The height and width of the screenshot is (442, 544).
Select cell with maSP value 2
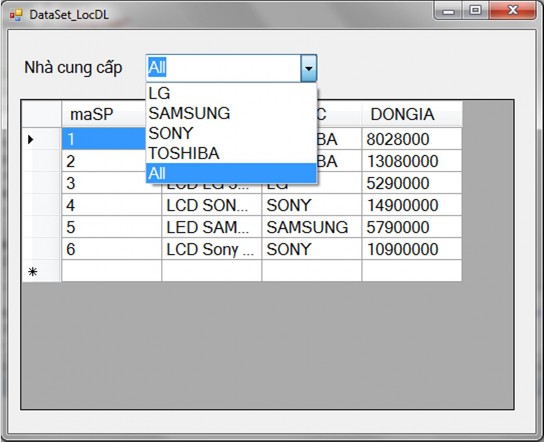pos(103,161)
